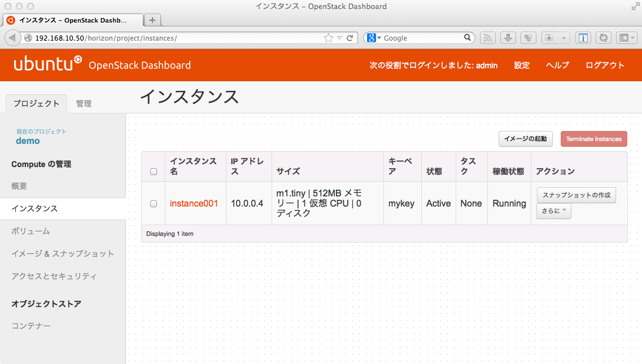Click the sync arrows toolbar icon
Viewport: 642px width, 364px height.
[x=604, y=38]
